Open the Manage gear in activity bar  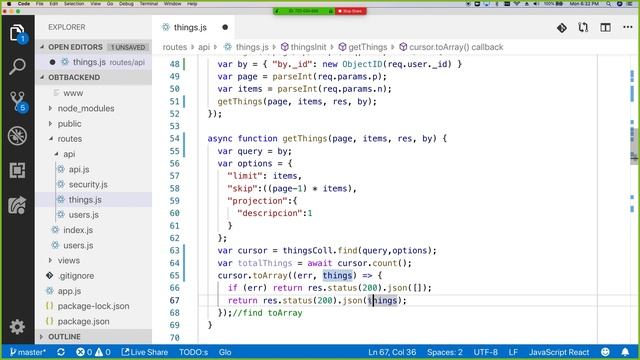point(17,327)
